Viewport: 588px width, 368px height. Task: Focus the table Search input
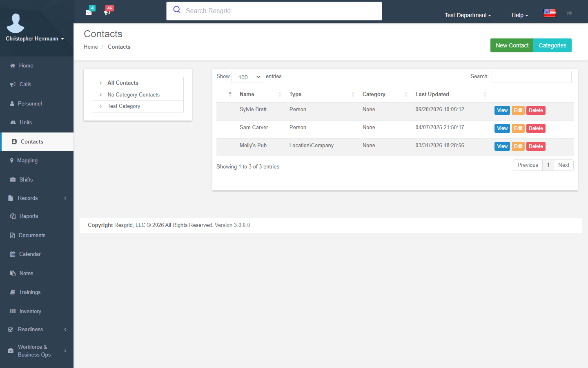[x=531, y=77]
